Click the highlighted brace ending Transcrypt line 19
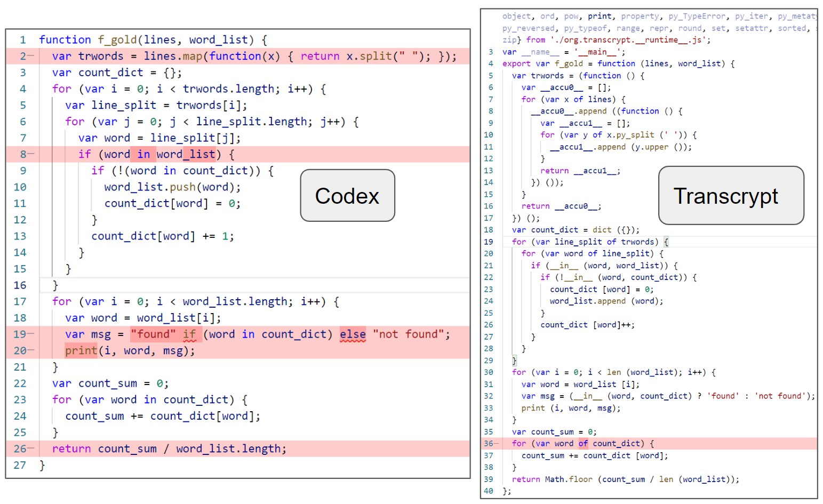 click(x=666, y=242)
